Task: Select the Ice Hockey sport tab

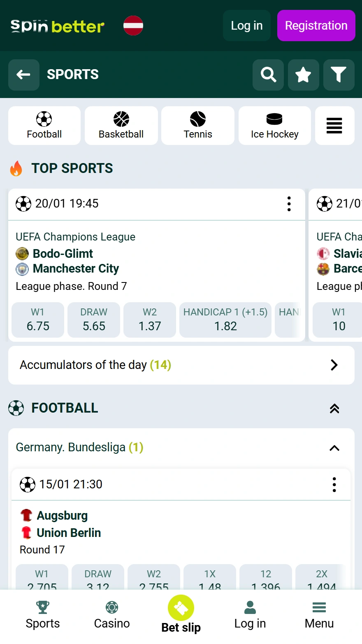Action: pyautogui.click(x=274, y=126)
